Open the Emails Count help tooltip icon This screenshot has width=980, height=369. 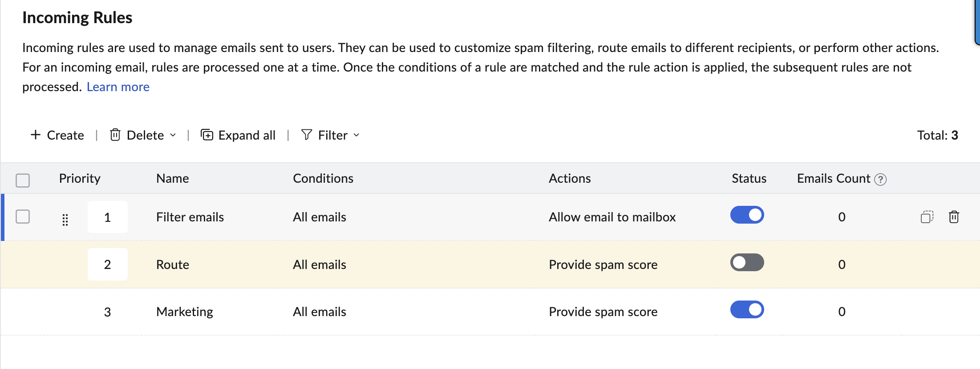(x=880, y=179)
